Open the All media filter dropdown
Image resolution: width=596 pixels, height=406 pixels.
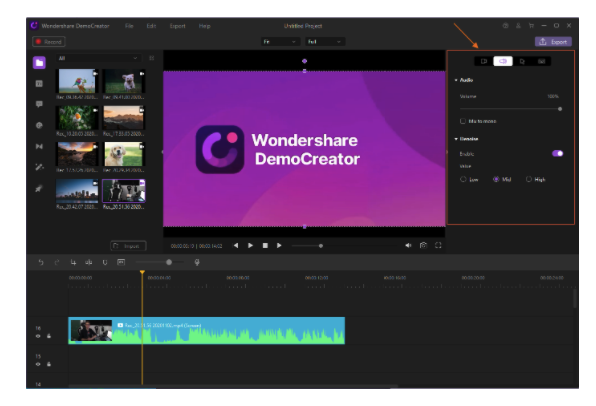[98, 58]
